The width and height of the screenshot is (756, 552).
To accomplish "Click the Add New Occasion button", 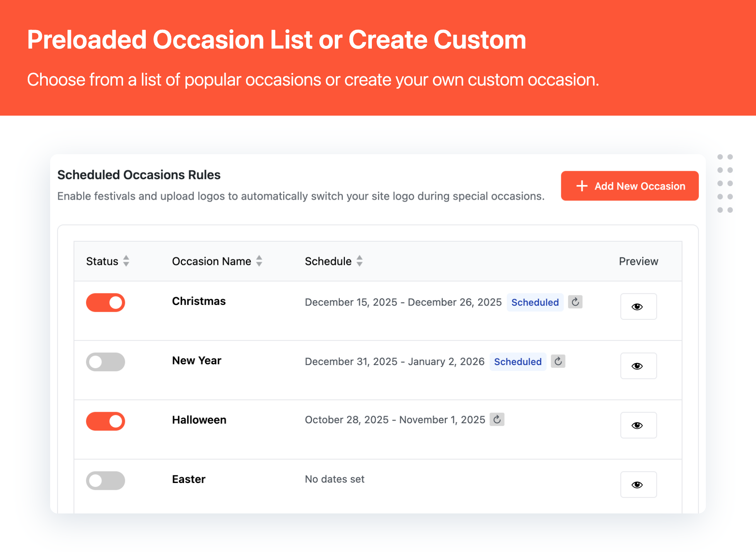I will tap(629, 186).
